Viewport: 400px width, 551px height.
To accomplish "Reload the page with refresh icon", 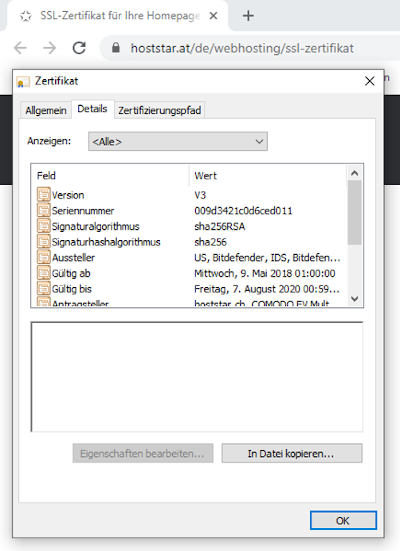I will pos(79,48).
